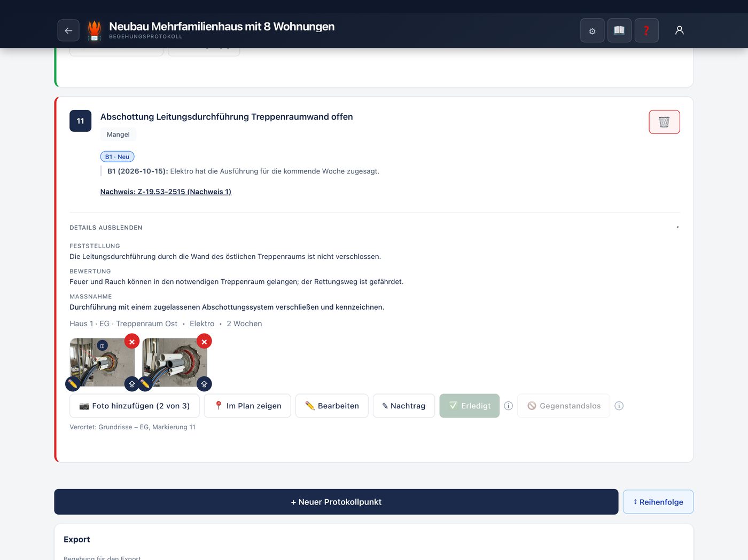Click the number 11 item badge

click(x=80, y=121)
